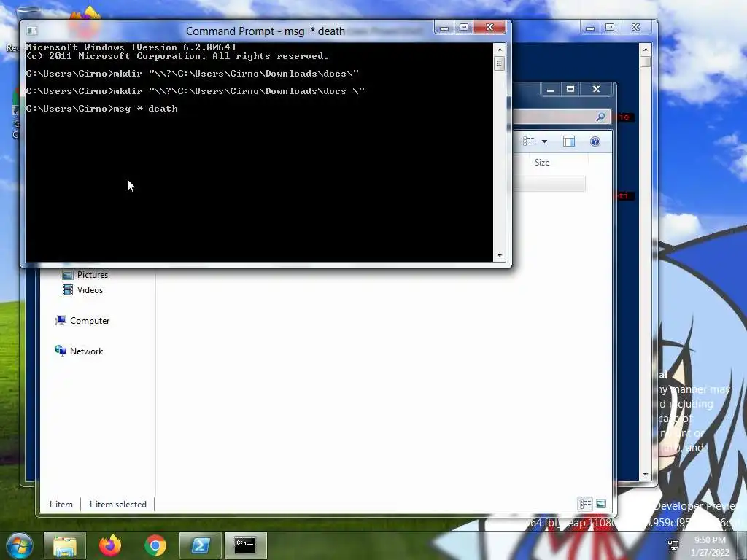The width and height of the screenshot is (747, 560).
Task: Maximize the background PowerShell window
Action: [x=610, y=28]
